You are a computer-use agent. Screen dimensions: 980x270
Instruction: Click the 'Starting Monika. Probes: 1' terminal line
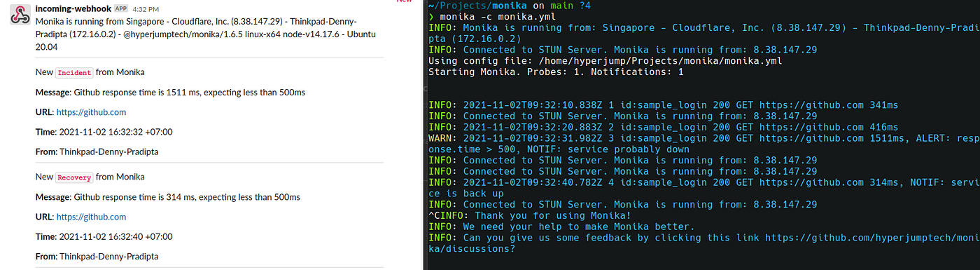[x=556, y=72]
